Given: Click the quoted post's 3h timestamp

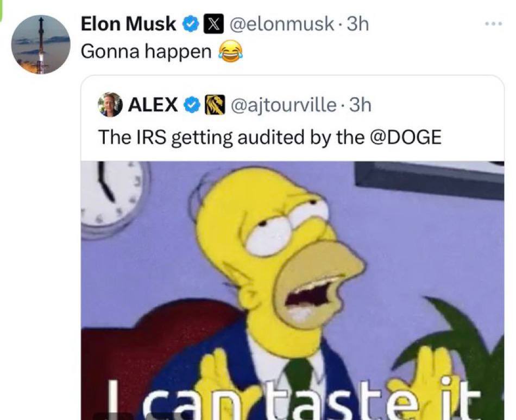Looking at the screenshot, I should click(x=361, y=105).
